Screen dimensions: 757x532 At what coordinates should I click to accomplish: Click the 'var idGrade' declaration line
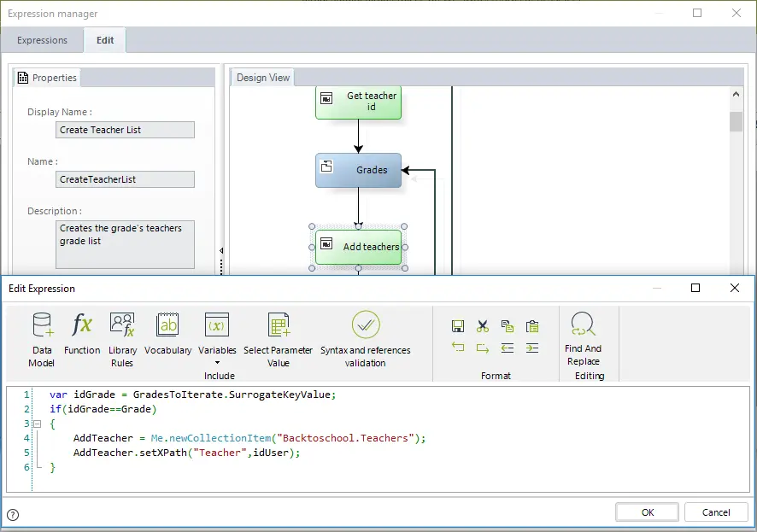[x=192, y=395]
